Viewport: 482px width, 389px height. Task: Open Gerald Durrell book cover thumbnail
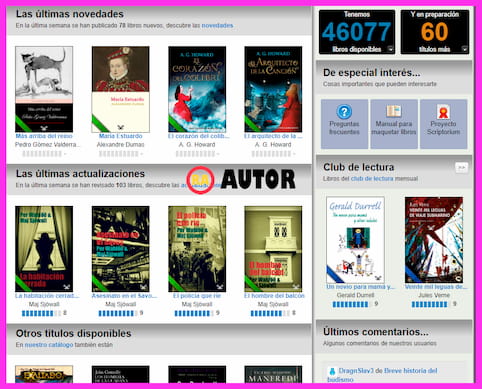click(x=355, y=240)
